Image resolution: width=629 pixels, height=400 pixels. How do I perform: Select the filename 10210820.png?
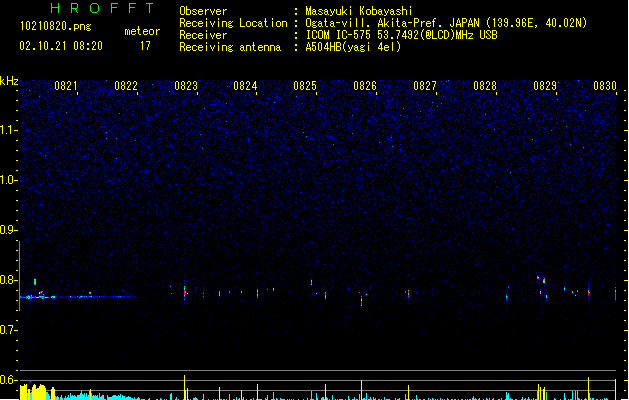(56, 26)
